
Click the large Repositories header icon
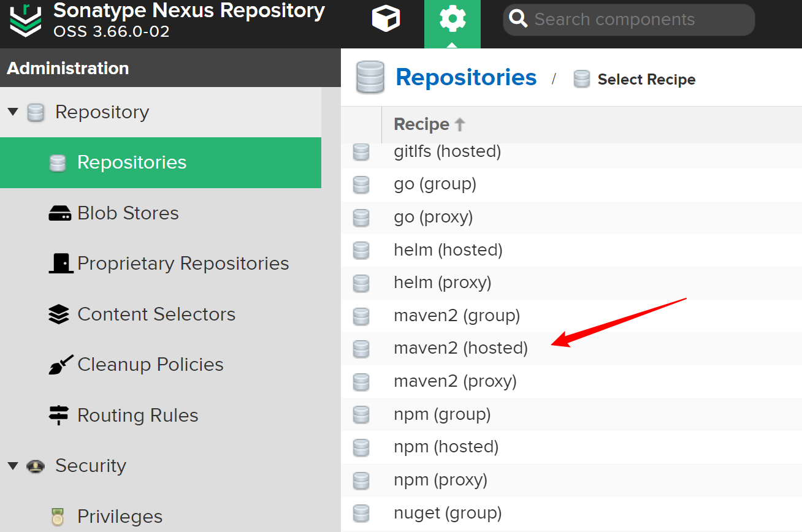pos(370,77)
